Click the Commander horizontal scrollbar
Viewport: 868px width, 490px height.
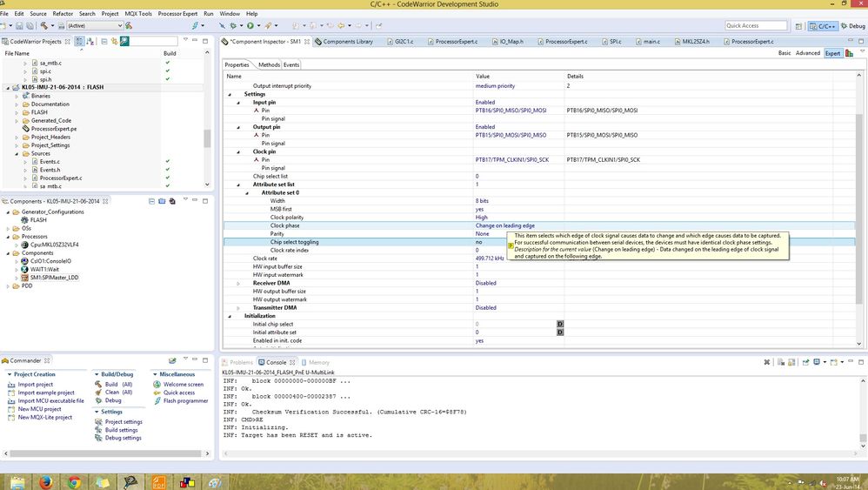105,453
